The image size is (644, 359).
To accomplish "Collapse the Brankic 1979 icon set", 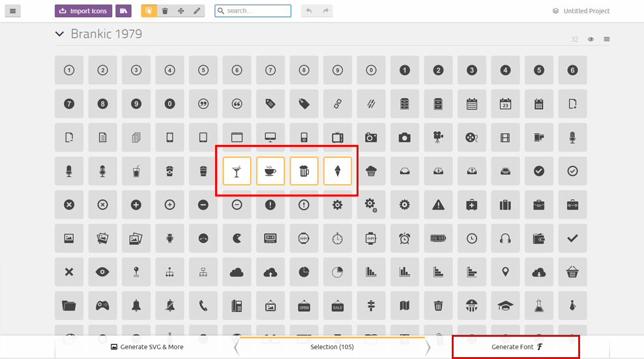I will [x=60, y=34].
